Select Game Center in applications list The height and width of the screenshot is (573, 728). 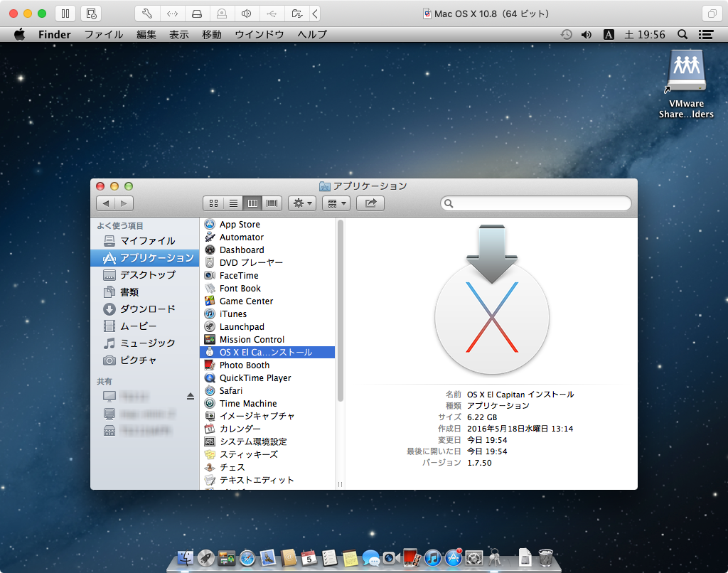[x=267, y=301]
